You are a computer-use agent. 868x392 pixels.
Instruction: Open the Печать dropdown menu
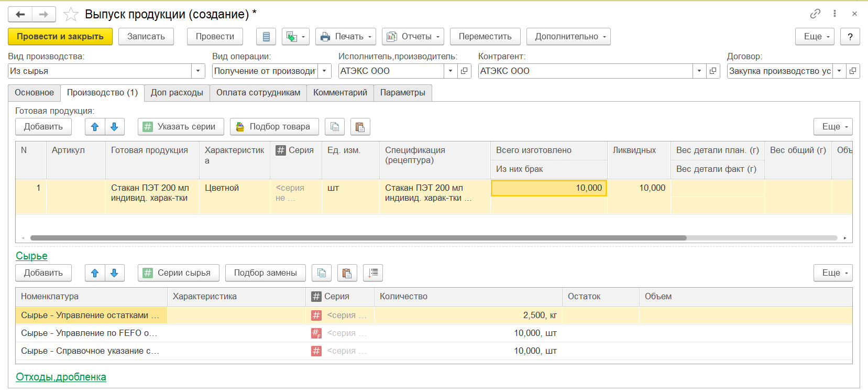pyautogui.click(x=346, y=37)
